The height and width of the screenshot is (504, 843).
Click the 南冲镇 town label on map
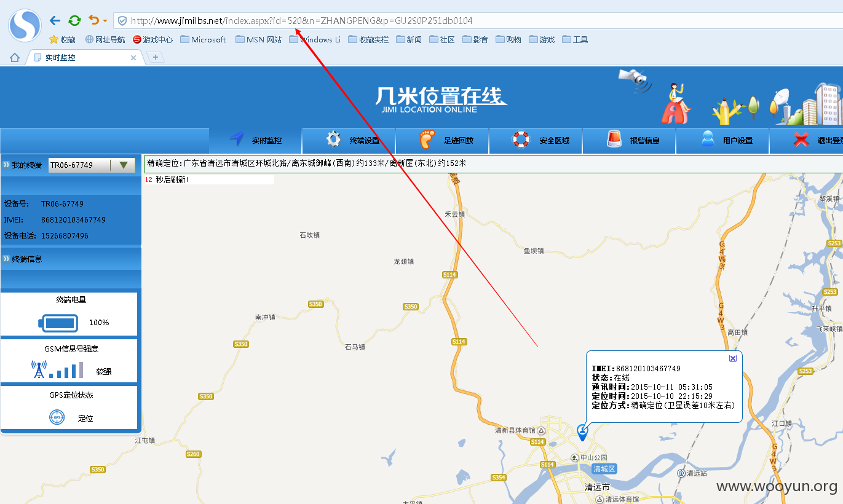[265, 317]
